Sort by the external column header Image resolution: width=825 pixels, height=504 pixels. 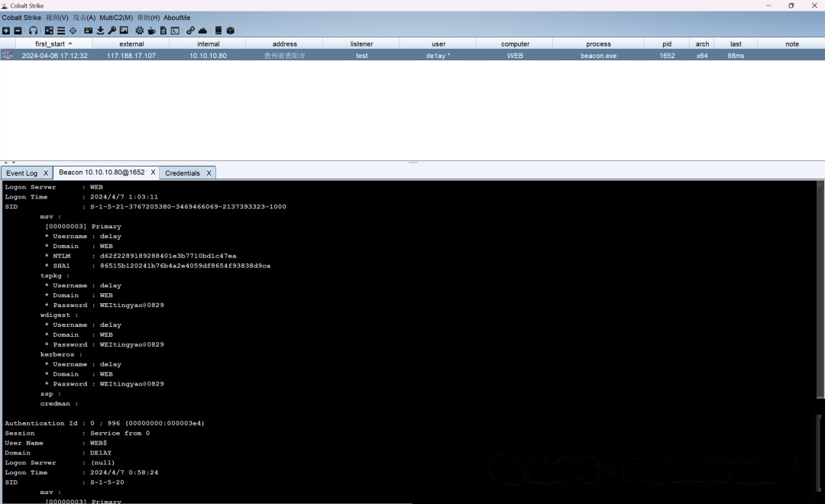pos(131,44)
